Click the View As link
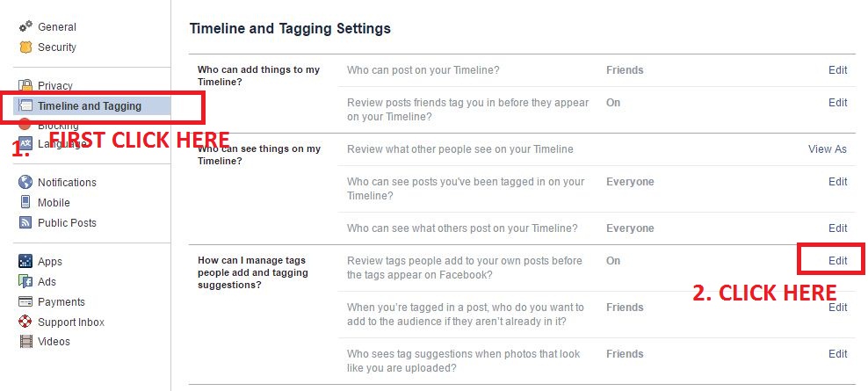The width and height of the screenshot is (868, 391). point(827,149)
